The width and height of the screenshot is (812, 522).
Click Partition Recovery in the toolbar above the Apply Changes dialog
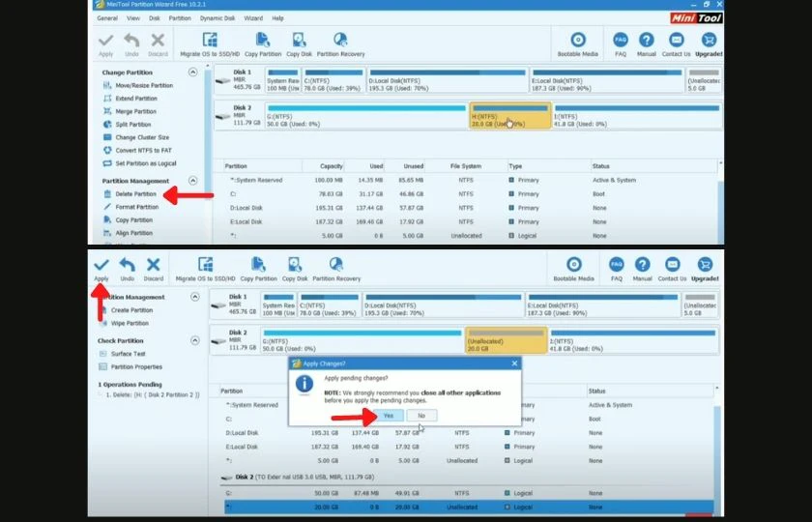pyautogui.click(x=336, y=270)
